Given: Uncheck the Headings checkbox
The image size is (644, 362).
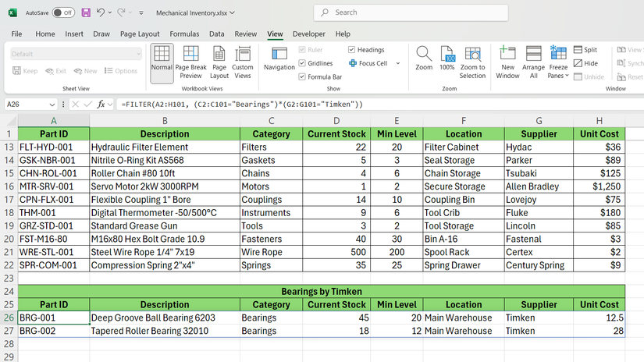Looking at the screenshot, I should (352, 50).
